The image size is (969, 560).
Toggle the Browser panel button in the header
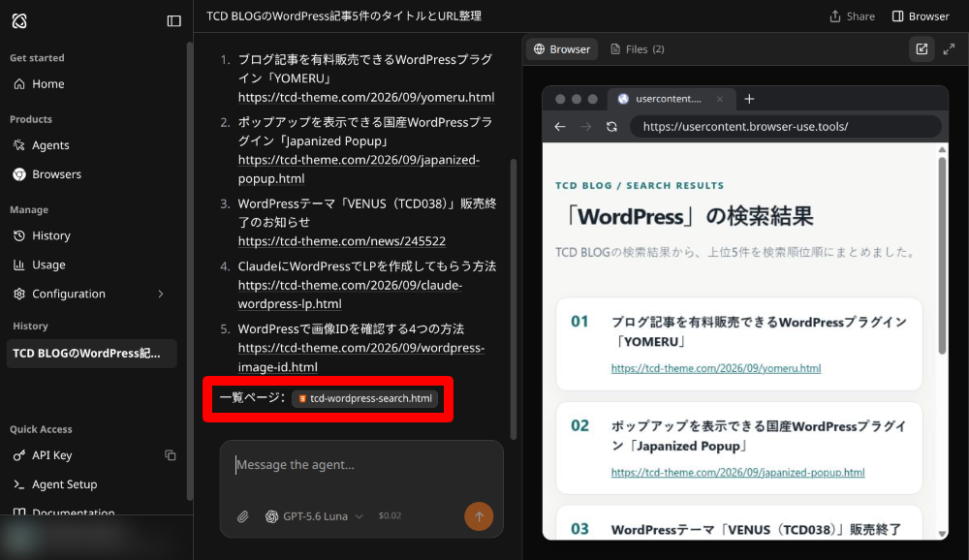pos(921,16)
